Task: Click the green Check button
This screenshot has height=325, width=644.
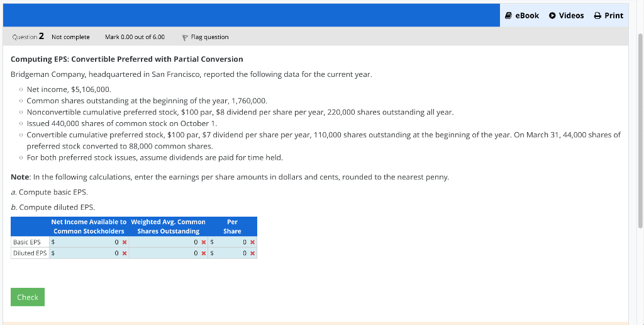Action: pyautogui.click(x=28, y=297)
